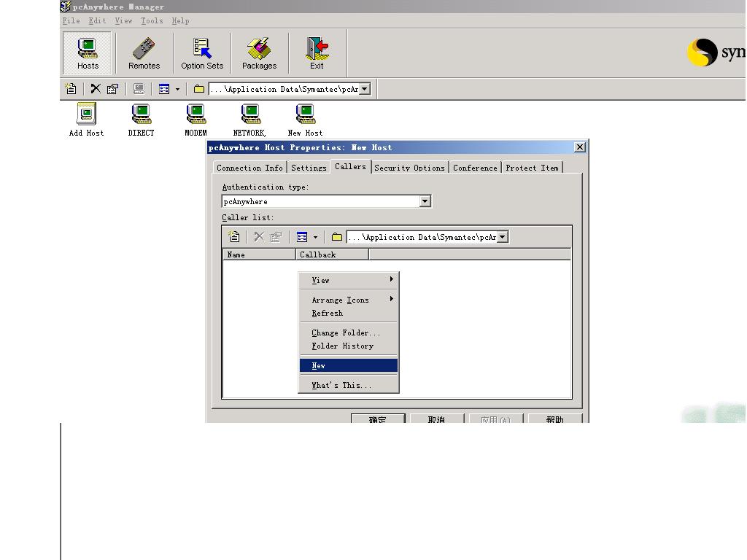The height and width of the screenshot is (560, 747).
Task: Switch to the Connection Info tab
Action: coord(249,168)
